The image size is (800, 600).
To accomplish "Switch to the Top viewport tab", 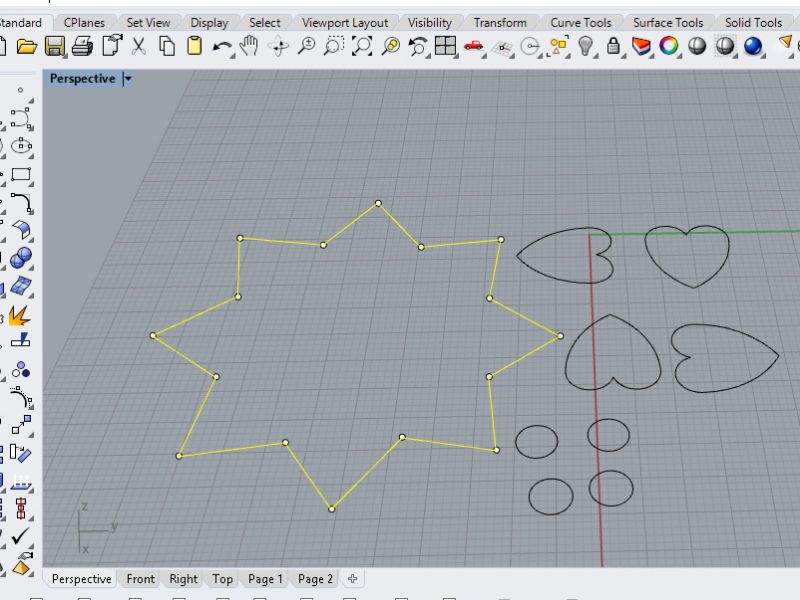I will click(x=222, y=579).
